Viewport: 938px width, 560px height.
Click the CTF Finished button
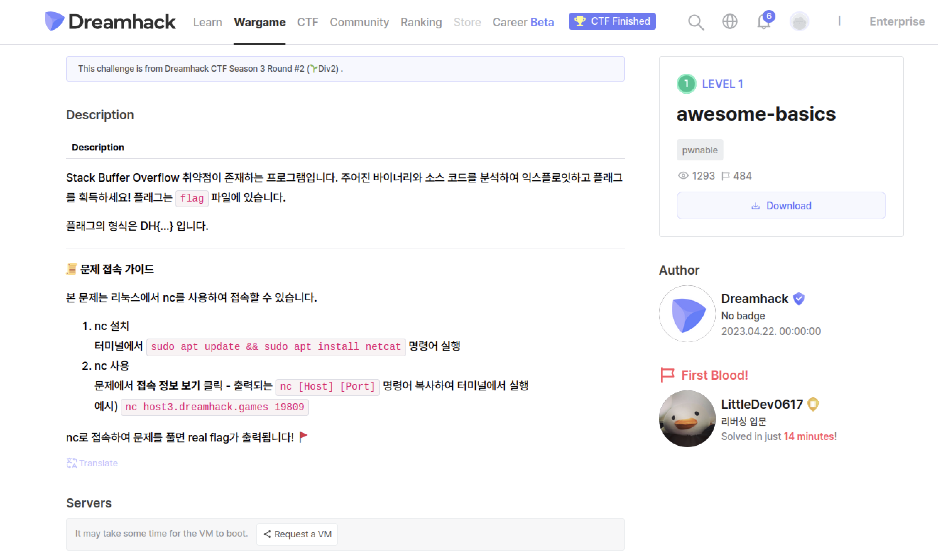pyautogui.click(x=612, y=21)
